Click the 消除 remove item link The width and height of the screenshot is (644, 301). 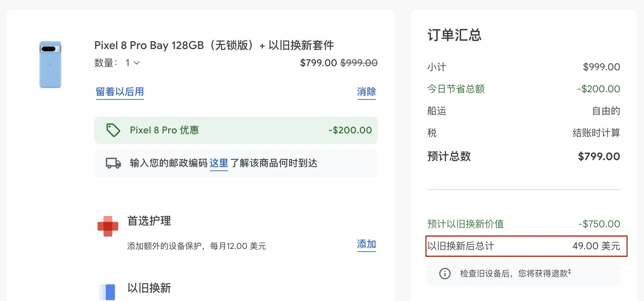(367, 92)
